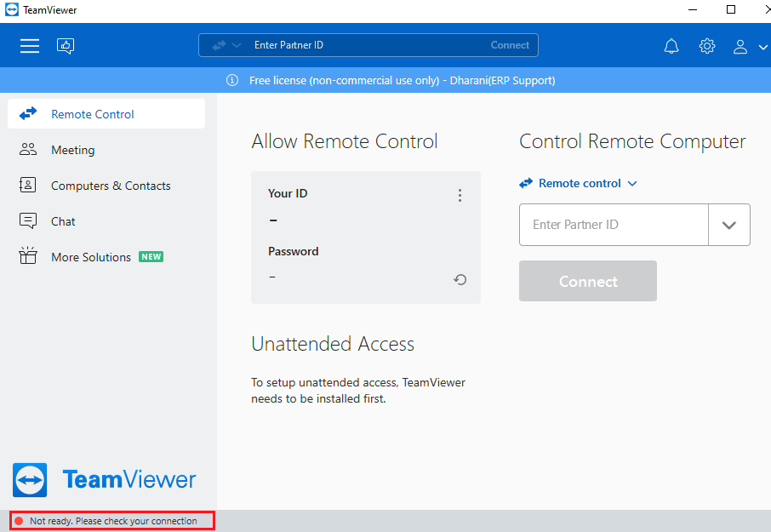Click the 'Your ID' label
Image resolution: width=771 pixels, height=532 pixels.
tap(288, 193)
